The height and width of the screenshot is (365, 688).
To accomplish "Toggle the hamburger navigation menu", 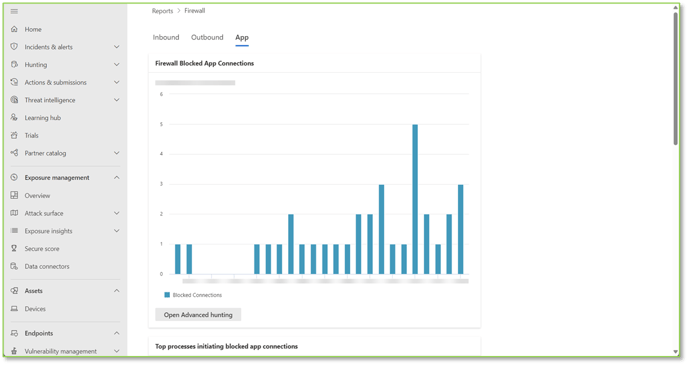I will click(14, 11).
